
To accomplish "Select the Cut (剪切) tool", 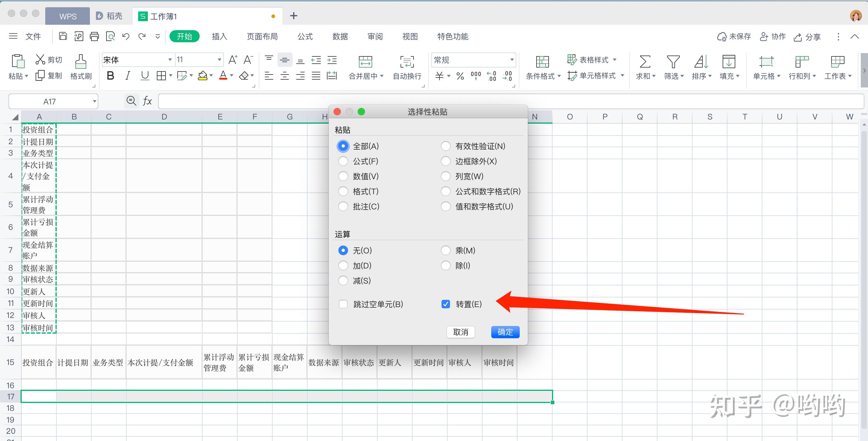I will [48, 59].
